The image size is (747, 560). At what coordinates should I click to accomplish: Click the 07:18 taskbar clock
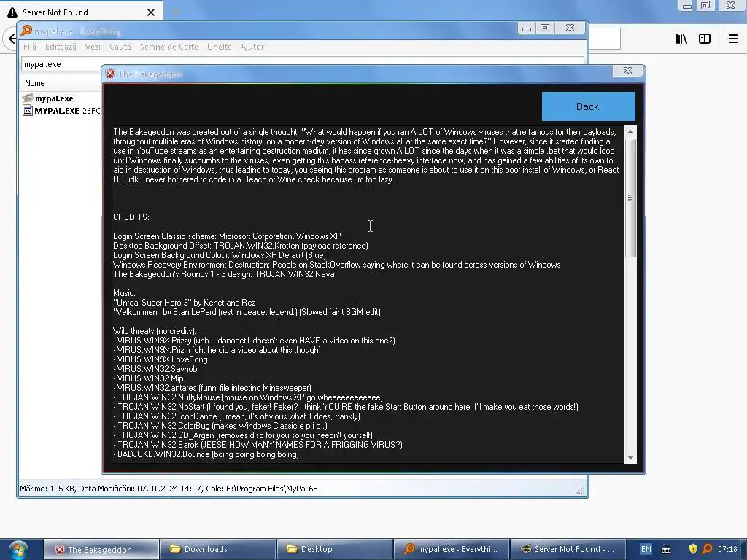coord(727,549)
